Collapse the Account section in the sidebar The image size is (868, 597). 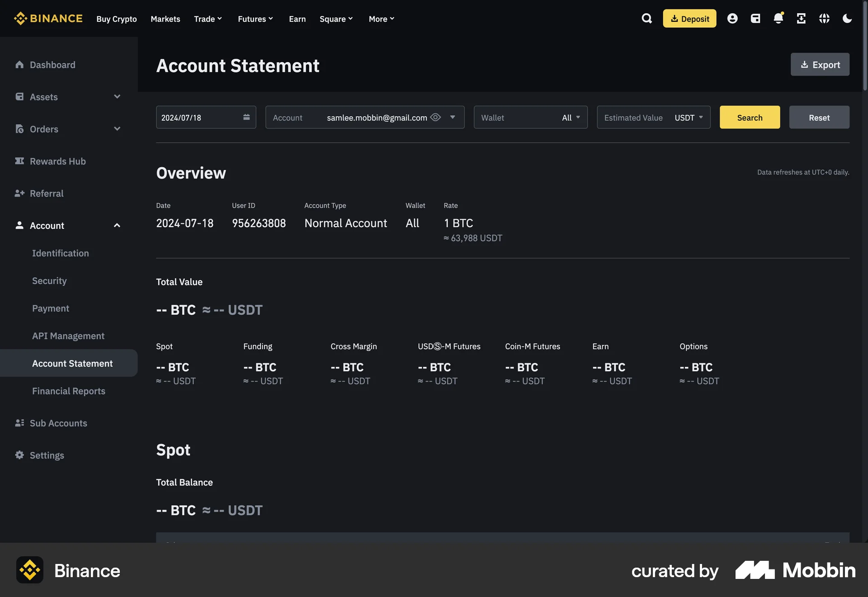[x=117, y=225]
